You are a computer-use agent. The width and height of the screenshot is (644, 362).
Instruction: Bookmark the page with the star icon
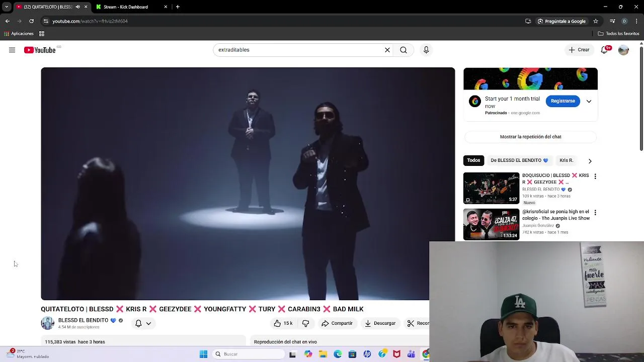596,21
